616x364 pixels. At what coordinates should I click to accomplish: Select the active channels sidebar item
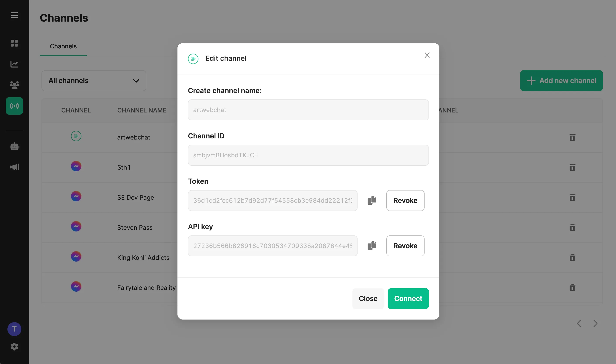coord(14,106)
